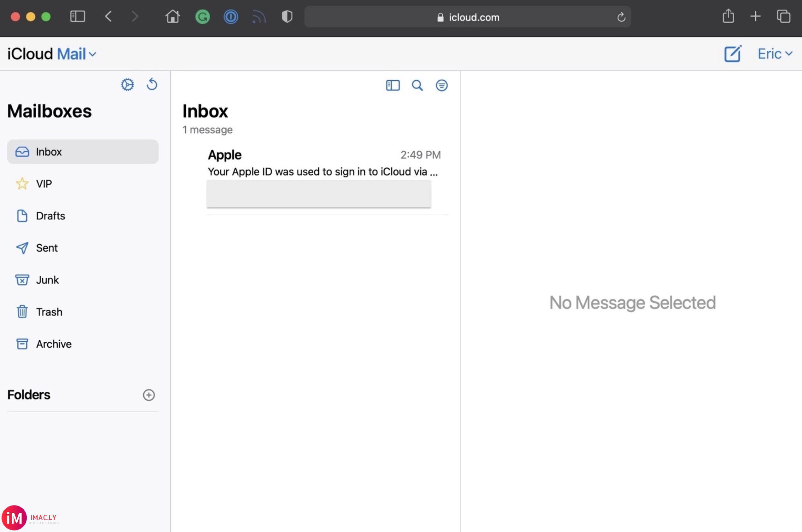Open the VIP mailbox
Screen dimensions: 802x532
pyautogui.click(x=83, y=183)
